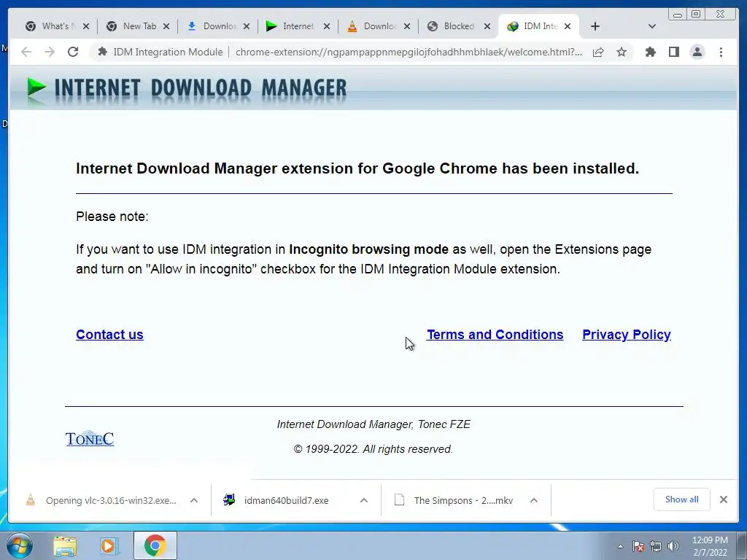Click the Chrome taskbar icon
The image size is (747, 560).
155,545
